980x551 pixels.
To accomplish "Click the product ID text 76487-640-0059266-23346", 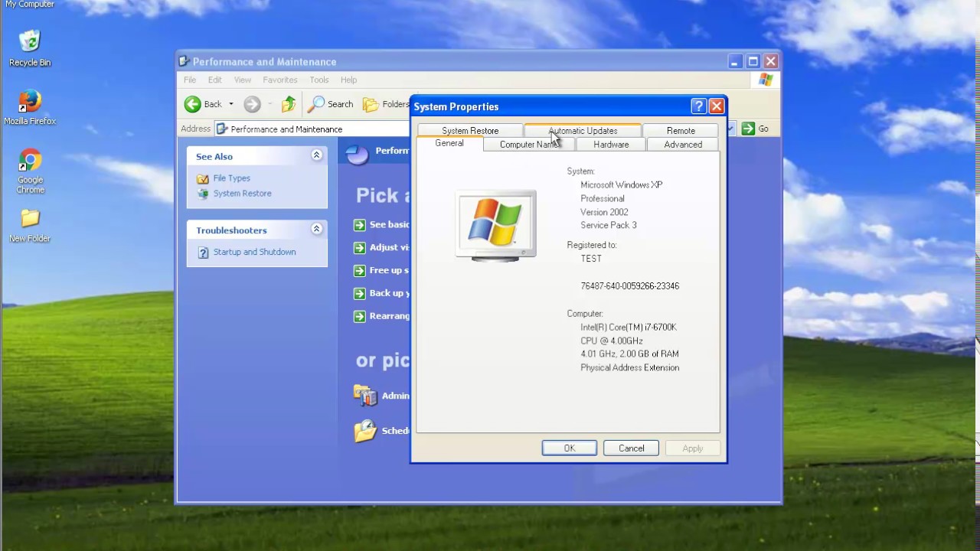I will click(630, 286).
